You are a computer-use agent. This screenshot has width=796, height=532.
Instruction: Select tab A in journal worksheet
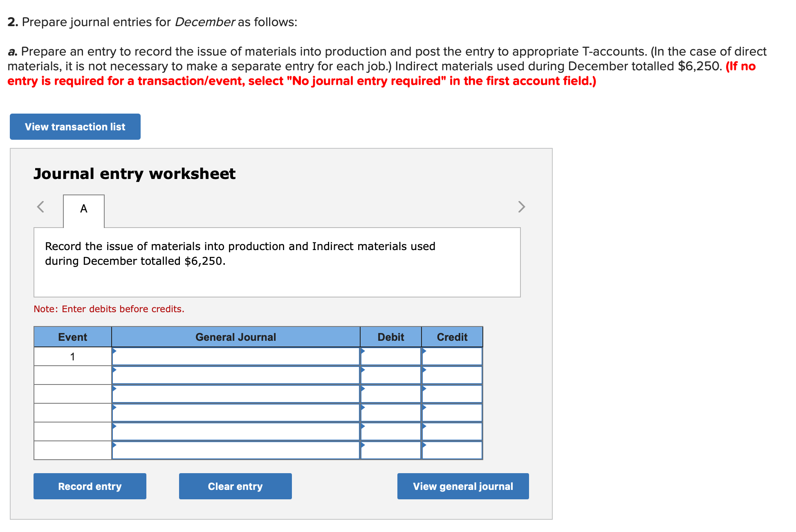coord(84,209)
